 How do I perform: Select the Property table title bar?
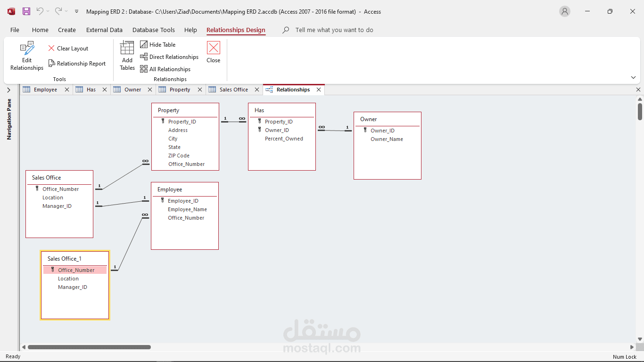(186, 110)
